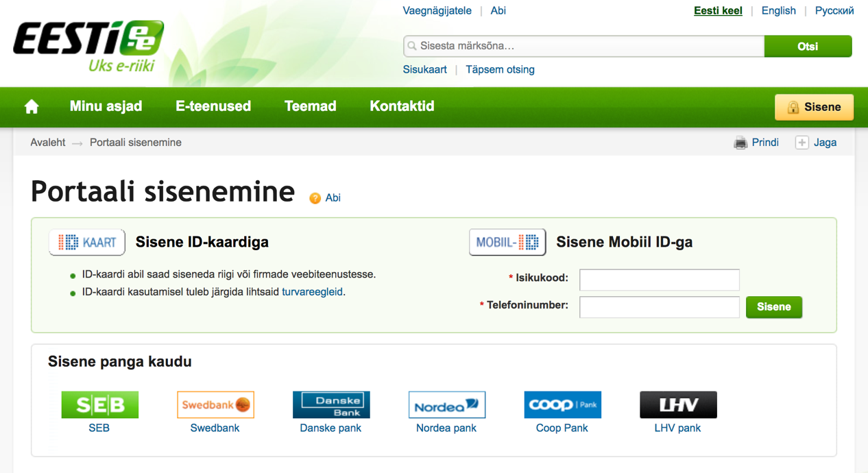Click the Jaga share link
This screenshot has height=473, width=868.
click(x=825, y=143)
